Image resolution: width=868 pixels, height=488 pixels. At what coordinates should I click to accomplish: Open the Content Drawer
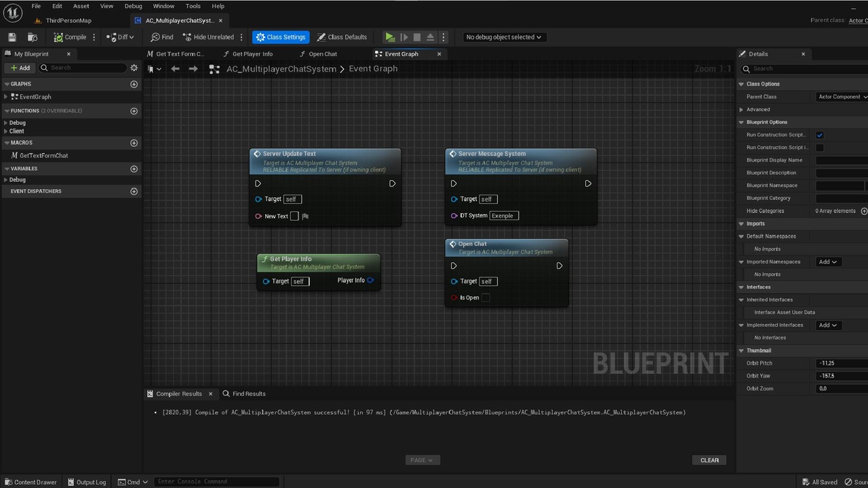coord(30,482)
